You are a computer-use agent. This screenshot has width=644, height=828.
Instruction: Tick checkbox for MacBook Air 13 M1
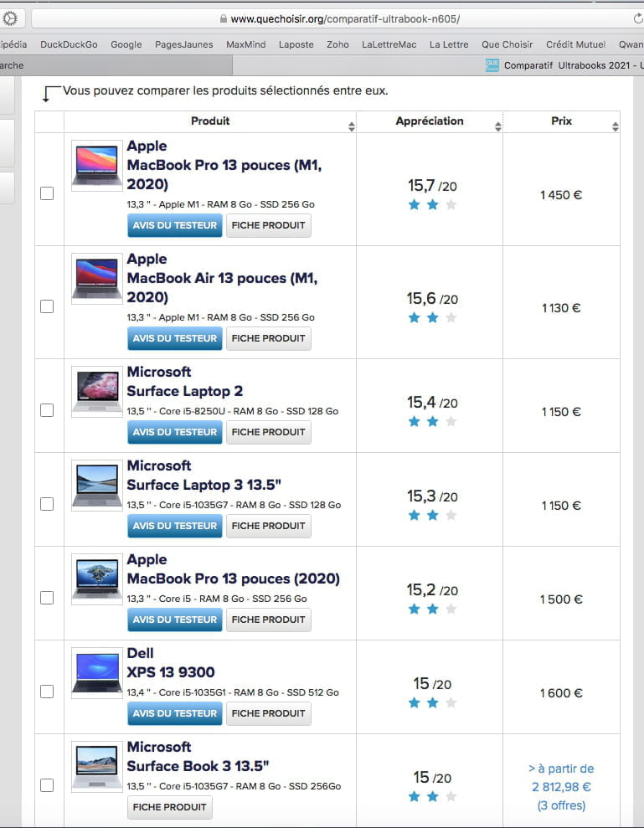[47, 306]
